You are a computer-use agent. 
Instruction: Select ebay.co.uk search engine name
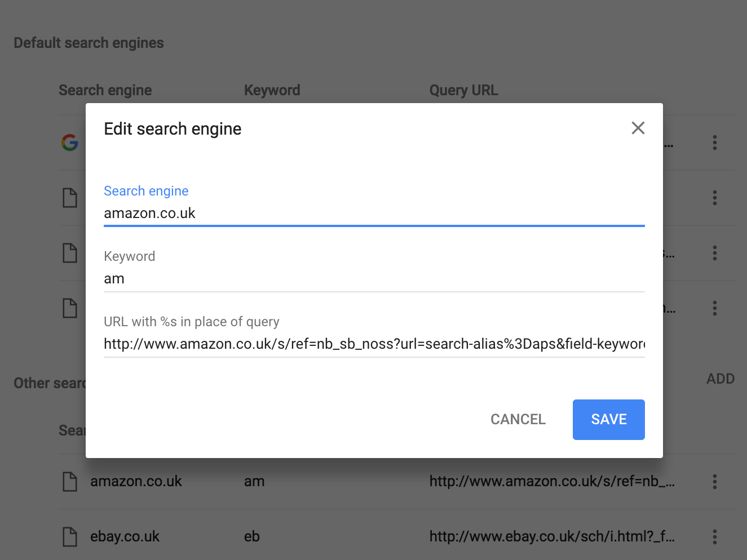125,537
